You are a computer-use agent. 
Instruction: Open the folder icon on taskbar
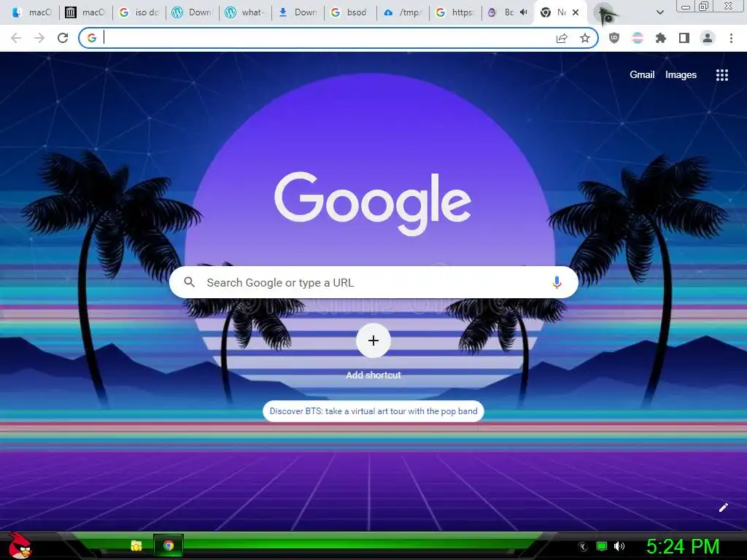click(x=136, y=545)
